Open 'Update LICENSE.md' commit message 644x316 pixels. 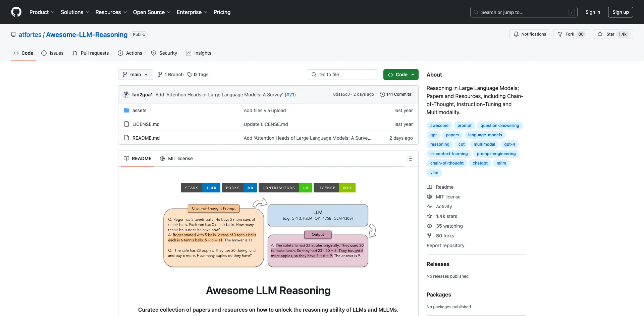(x=266, y=124)
